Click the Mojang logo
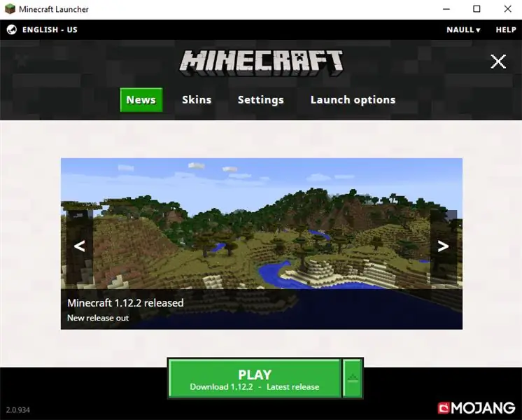This screenshot has height=420, width=522. (477, 407)
